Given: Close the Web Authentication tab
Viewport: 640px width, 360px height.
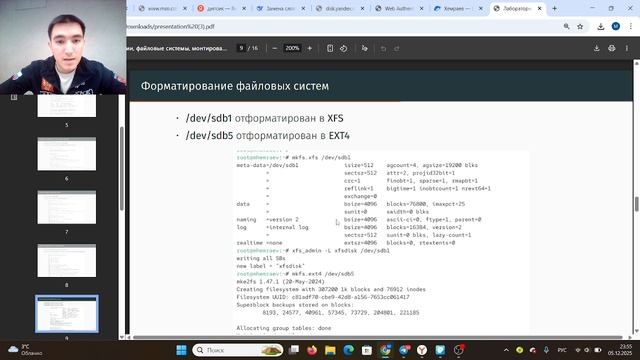Looking at the screenshot, I should 421,8.
